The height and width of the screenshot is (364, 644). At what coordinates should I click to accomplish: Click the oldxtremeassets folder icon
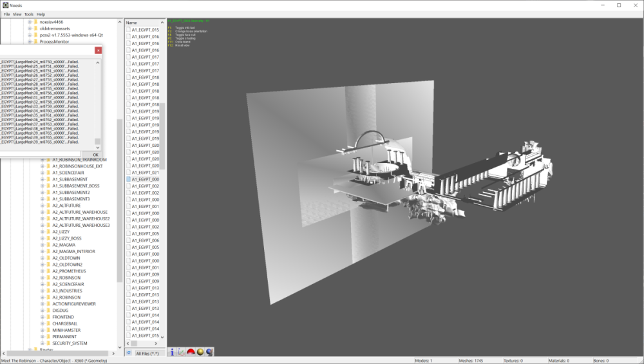coord(35,28)
